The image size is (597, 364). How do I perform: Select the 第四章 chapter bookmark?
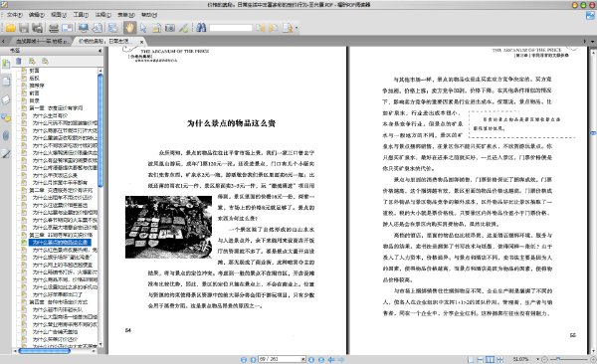59,302
